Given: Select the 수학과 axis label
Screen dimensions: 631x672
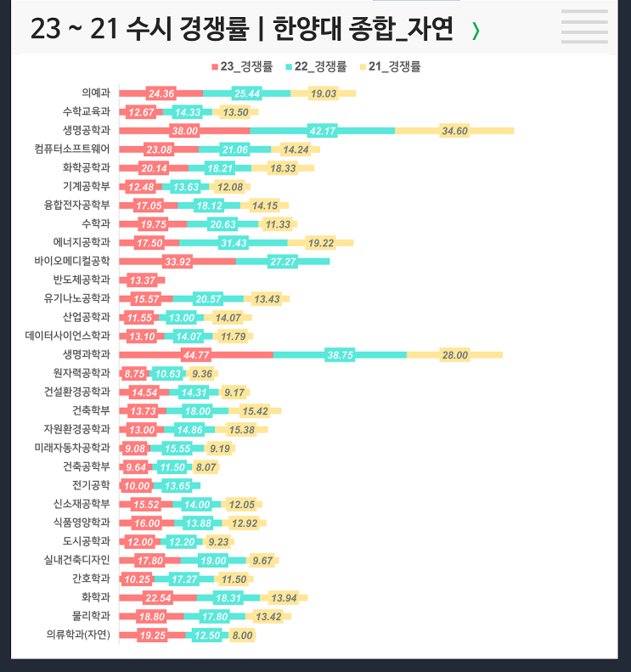Looking at the screenshot, I should pos(96,223).
